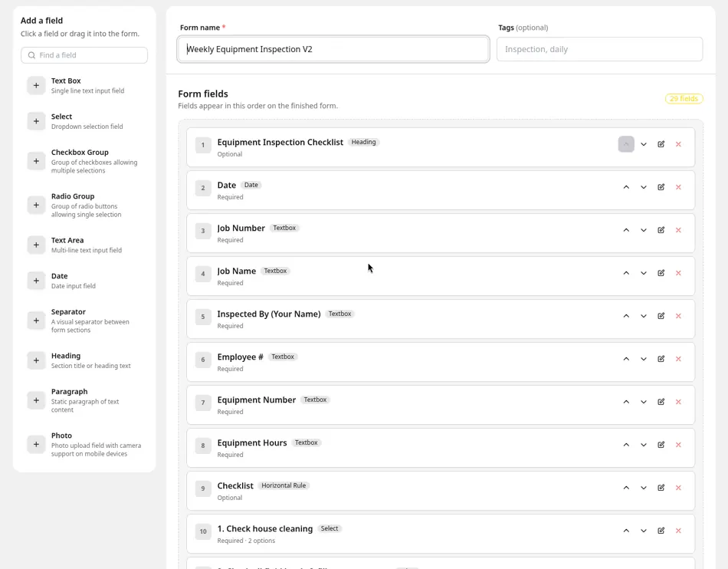Remove the Date field in row 2
728x569 pixels.
click(678, 187)
